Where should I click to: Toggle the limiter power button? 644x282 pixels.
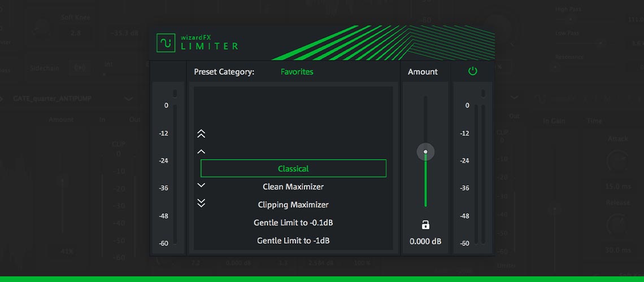coord(473,71)
